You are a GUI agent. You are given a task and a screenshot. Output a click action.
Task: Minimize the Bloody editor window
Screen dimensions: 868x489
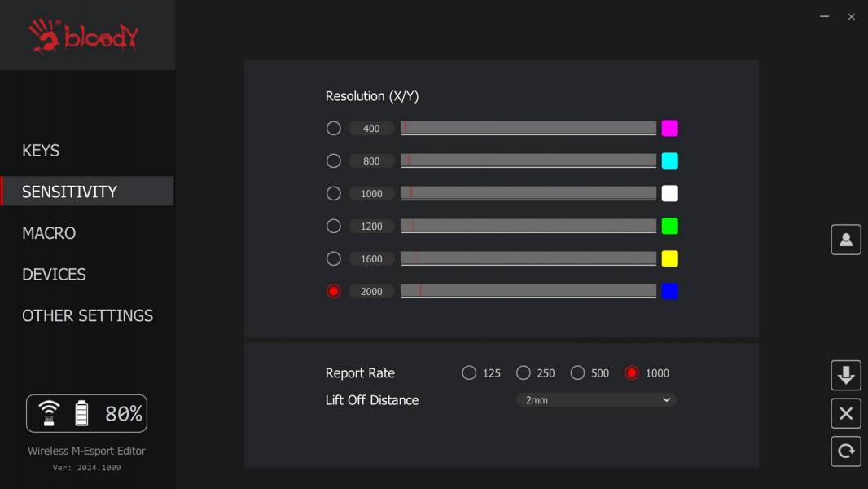[x=824, y=16]
